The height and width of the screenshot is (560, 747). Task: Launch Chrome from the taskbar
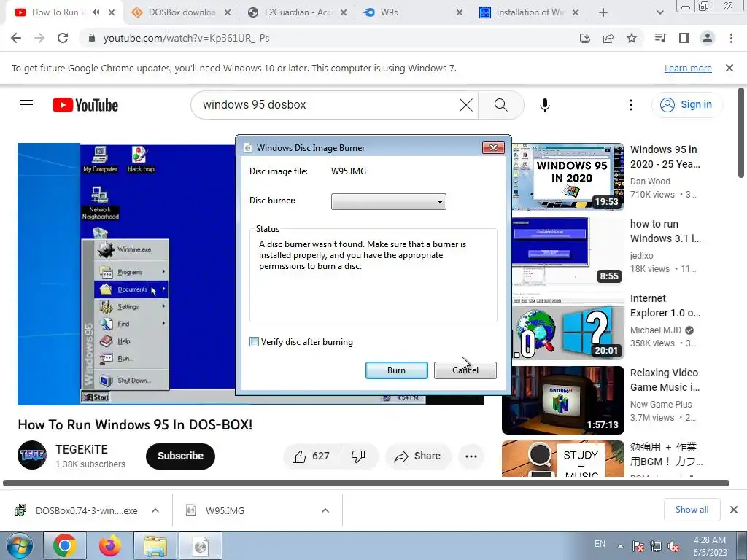tap(65, 545)
